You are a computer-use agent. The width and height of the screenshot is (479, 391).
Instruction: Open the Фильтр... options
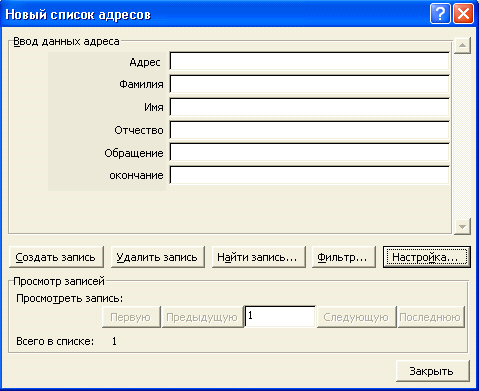[x=344, y=257]
